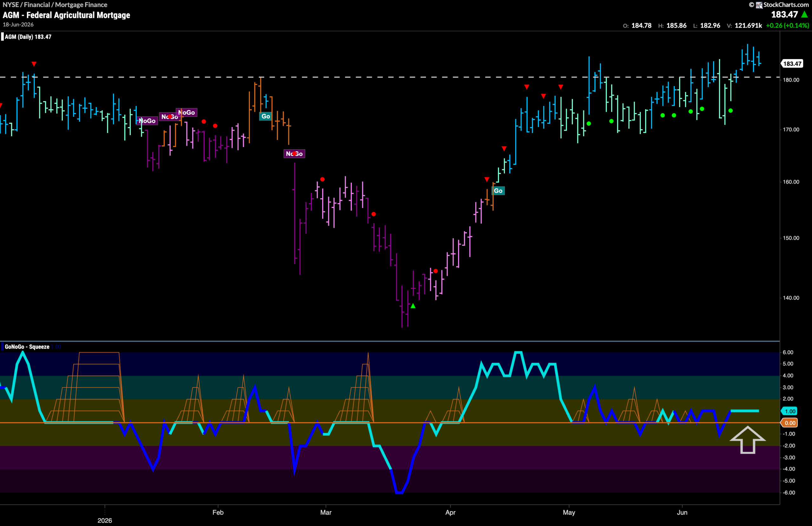Click the Jun label on time axis
This screenshot has height=526, width=812.
coord(682,512)
